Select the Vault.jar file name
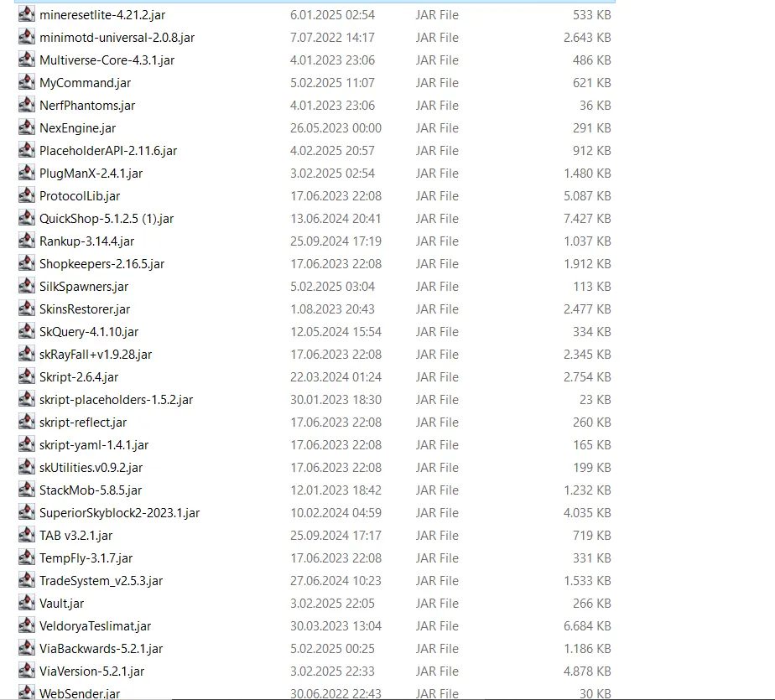 62,604
